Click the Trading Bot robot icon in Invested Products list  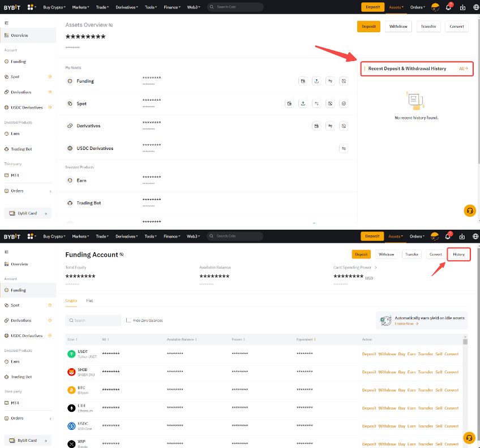pyautogui.click(x=70, y=203)
